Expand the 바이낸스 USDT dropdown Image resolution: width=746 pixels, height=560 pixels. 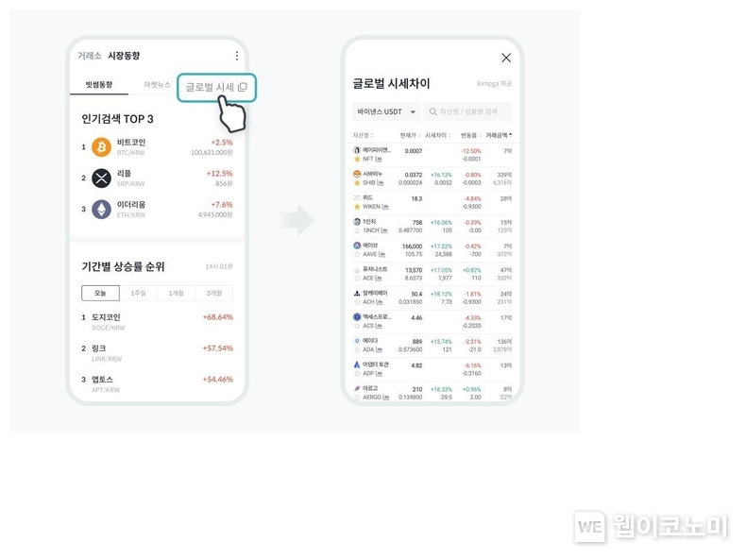pyautogui.click(x=387, y=111)
